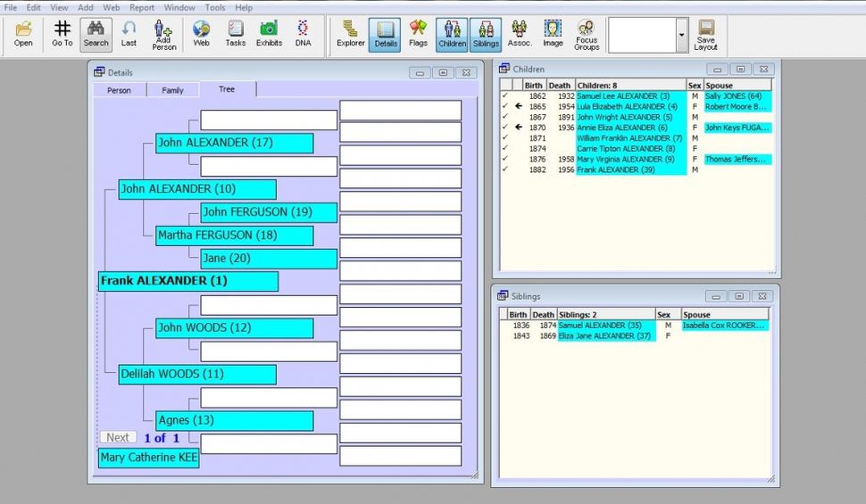Click spouse Robert Moore B... entry
Screen dimensions: 866x504
[736, 106]
